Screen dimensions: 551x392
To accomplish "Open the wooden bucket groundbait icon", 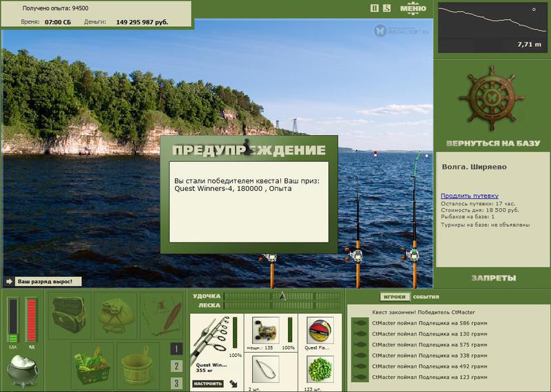I will 137,366.
